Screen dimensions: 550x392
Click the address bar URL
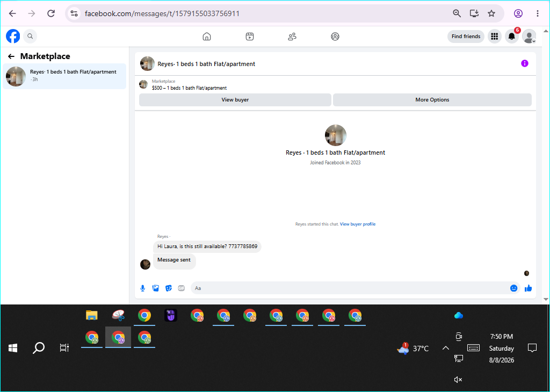[x=162, y=13]
